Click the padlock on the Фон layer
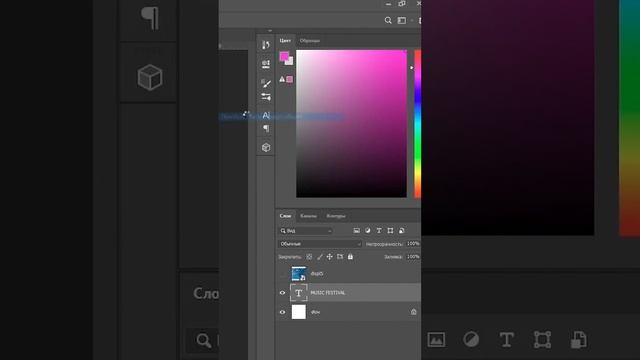The height and width of the screenshot is (360, 640). click(413, 312)
